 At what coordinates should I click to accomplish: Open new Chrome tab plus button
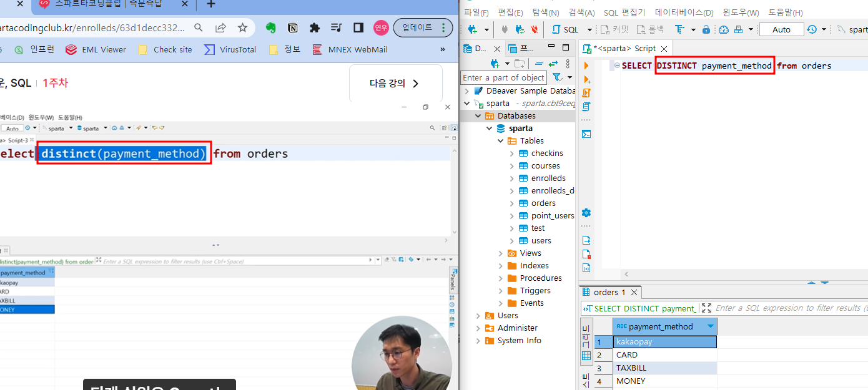point(211,4)
